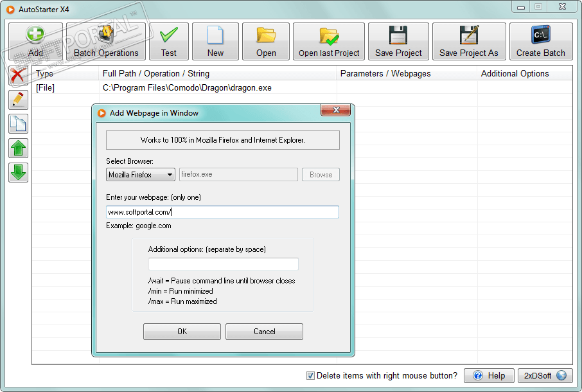582x392 pixels.
Task: Open the 2xDSoft website button
Action: [x=545, y=376]
